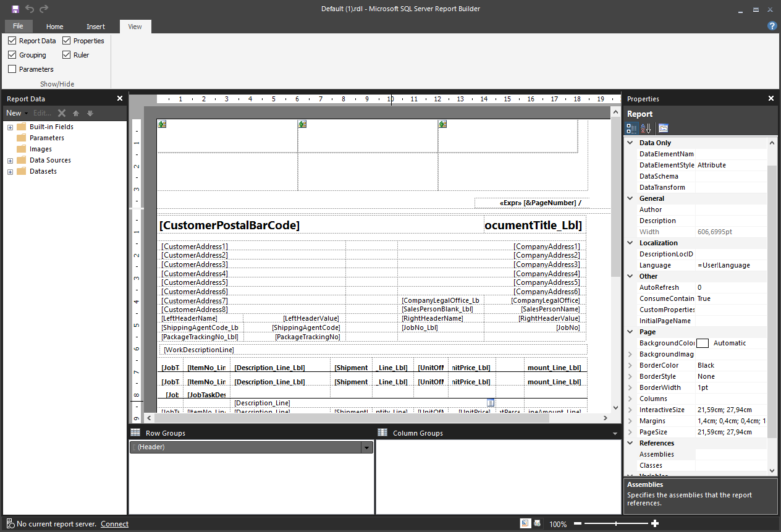
Task: Disable the Grouping checkbox
Action: [11, 54]
